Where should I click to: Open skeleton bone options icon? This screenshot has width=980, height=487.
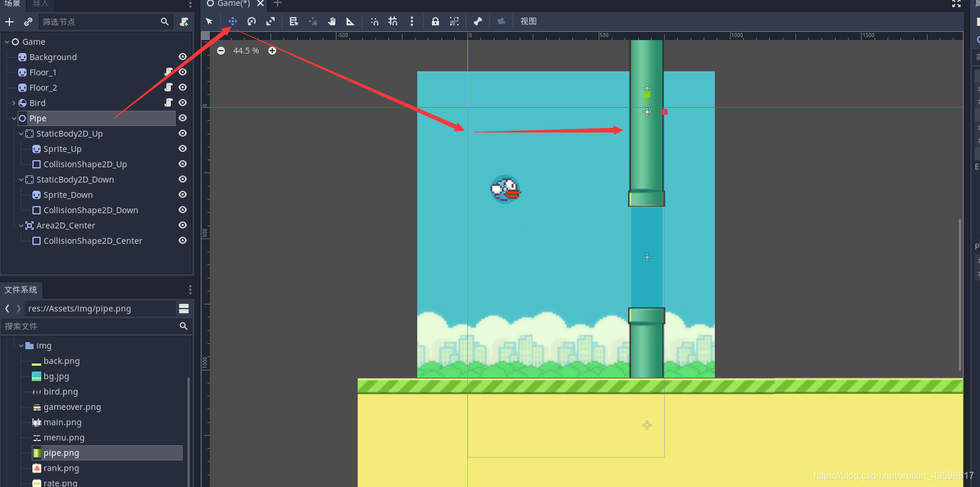coord(478,21)
